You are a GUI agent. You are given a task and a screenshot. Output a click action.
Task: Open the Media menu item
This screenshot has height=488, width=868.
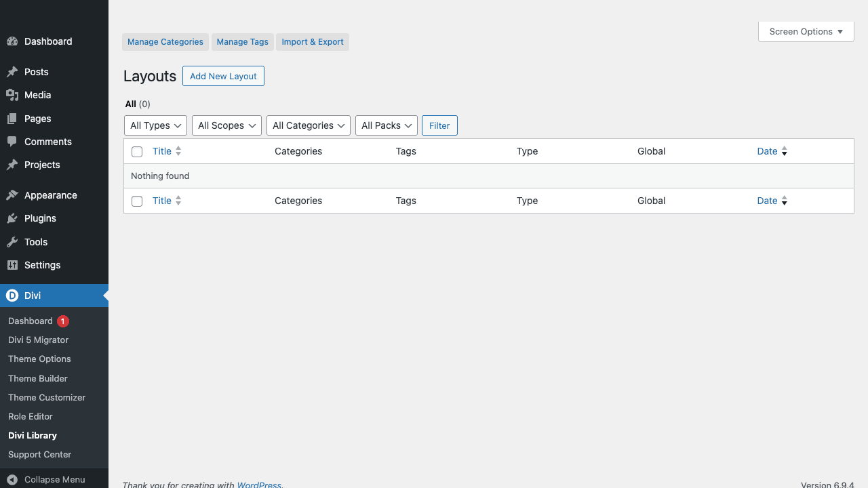(54, 95)
